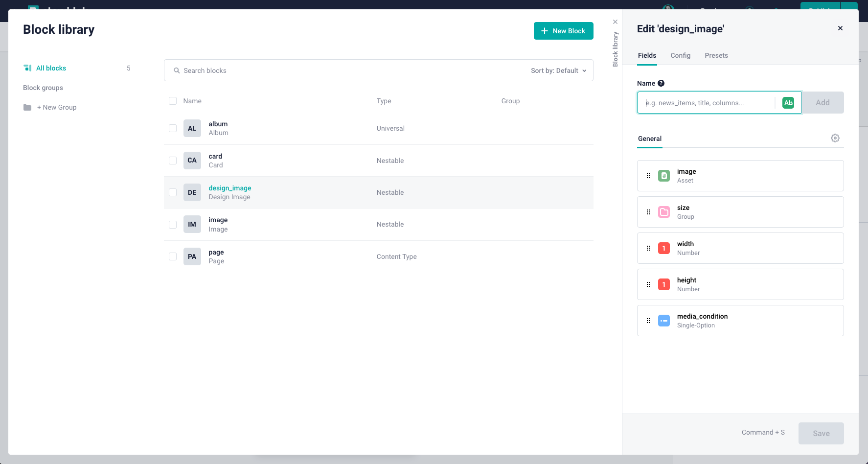Viewport: 868px width, 464px height.
Task: Click the Group icon on the size field
Action: point(663,211)
